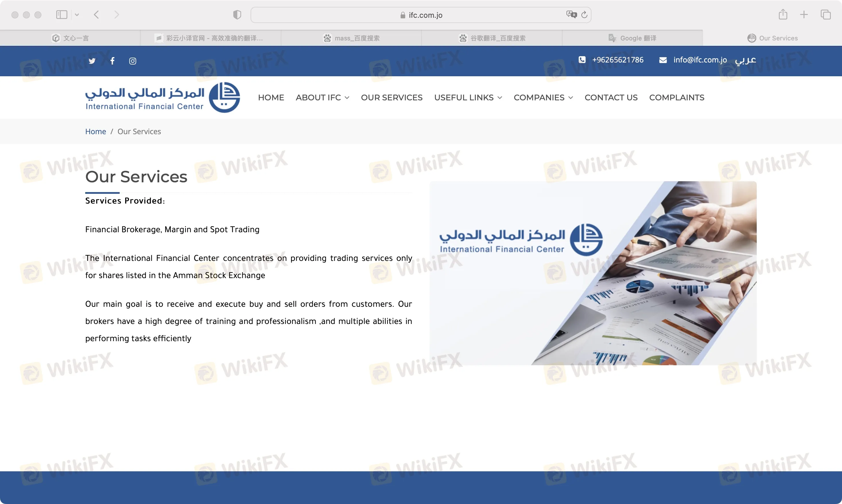842x504 pixels.
Task: Click the Twitter social media icon
Action: point(92,60)
